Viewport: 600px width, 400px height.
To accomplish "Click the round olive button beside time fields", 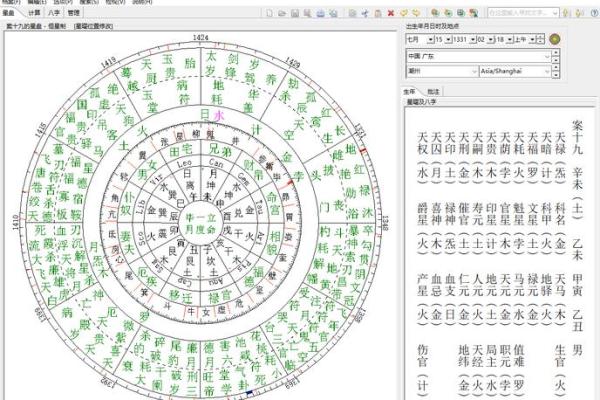I will pos(555,38).
